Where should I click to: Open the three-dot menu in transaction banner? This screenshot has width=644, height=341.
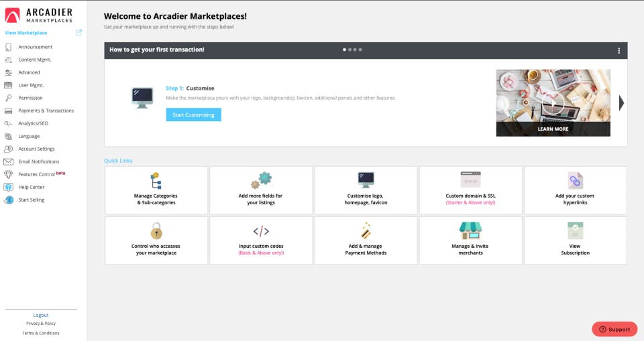[619, 51]
